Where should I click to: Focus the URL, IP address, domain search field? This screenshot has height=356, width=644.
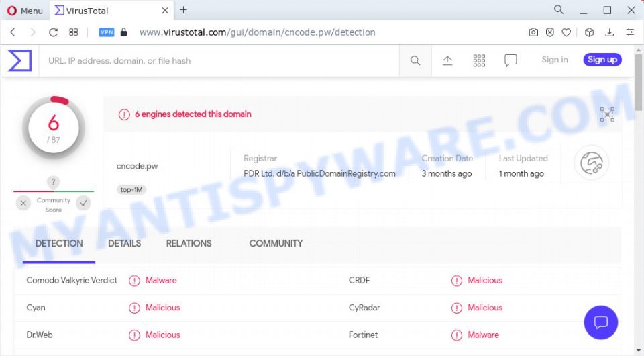(x=219, y=61)
